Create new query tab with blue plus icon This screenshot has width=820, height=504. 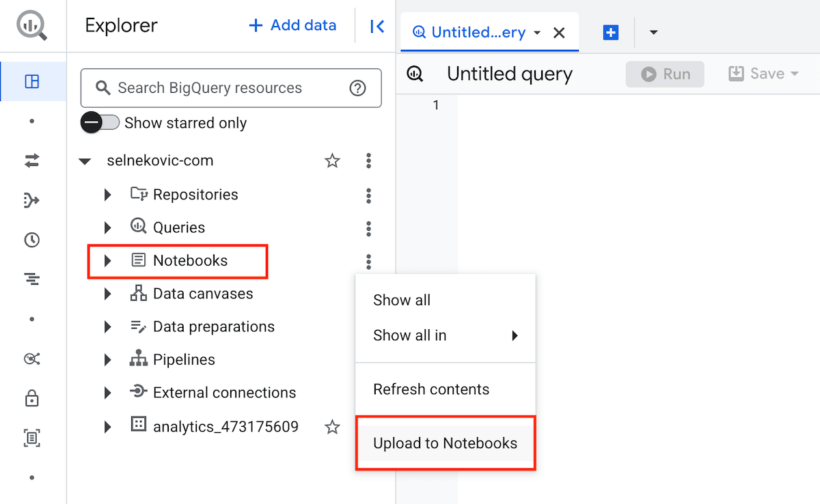tap(611, 32)
